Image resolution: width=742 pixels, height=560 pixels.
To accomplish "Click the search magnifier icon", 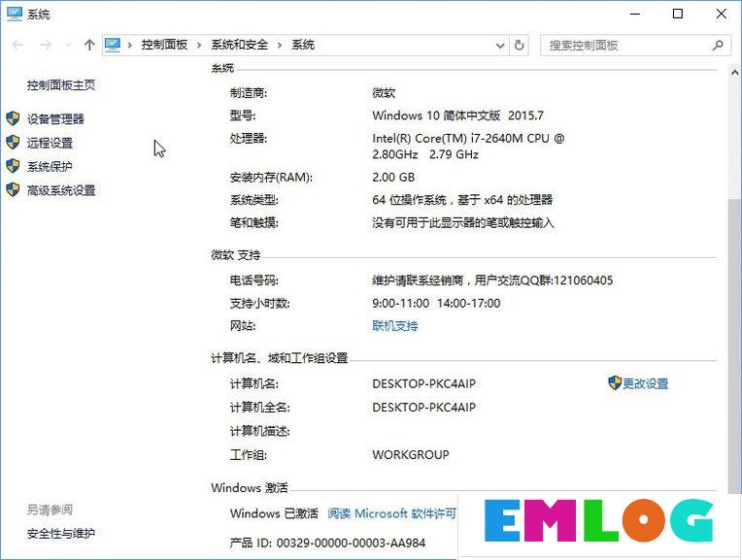I will 718,46.
